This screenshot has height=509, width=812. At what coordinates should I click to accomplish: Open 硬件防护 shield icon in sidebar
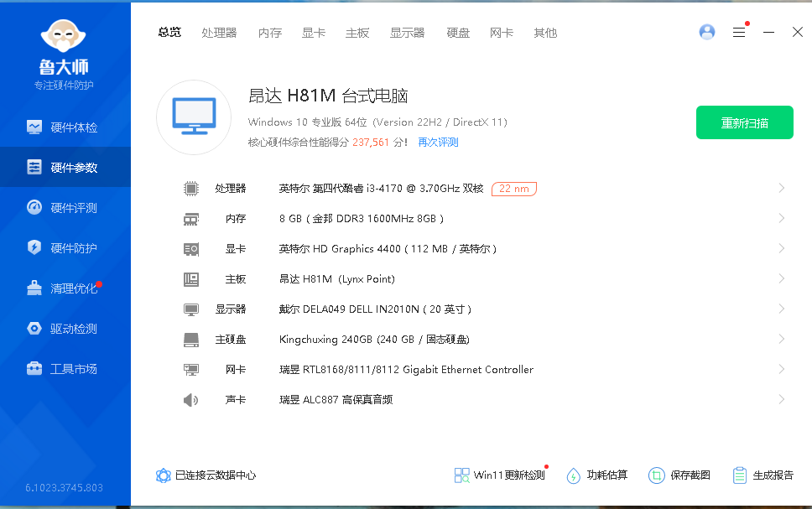[x=34, y=248]
